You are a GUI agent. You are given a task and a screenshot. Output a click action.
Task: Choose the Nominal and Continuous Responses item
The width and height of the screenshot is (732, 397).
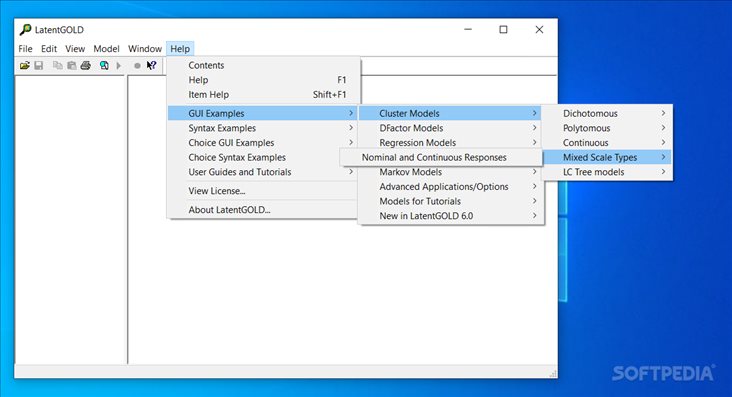[441, 157]
